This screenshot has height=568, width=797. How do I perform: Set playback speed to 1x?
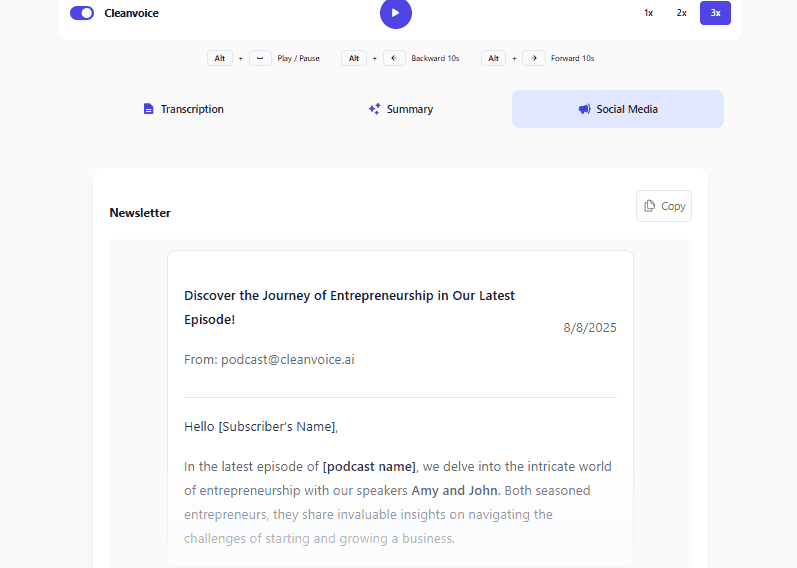(648, 13)
